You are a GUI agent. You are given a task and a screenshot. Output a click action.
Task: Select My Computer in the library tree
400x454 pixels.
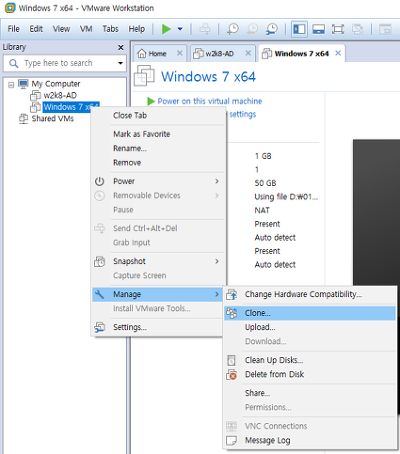click(x=56, y=84)
